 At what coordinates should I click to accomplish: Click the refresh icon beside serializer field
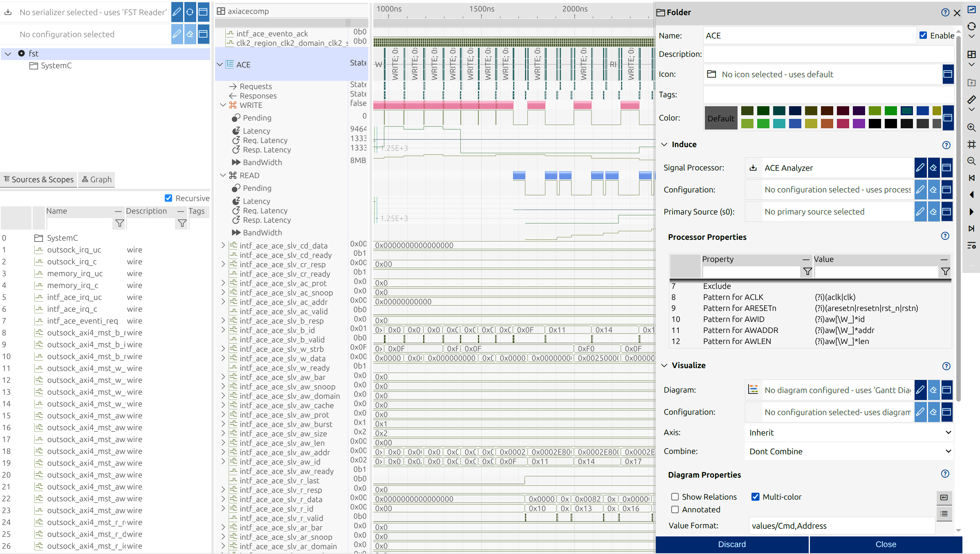pos(190,12)
